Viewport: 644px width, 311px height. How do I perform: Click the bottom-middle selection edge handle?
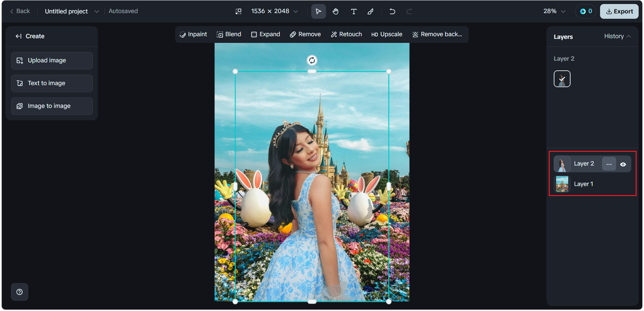312,301
